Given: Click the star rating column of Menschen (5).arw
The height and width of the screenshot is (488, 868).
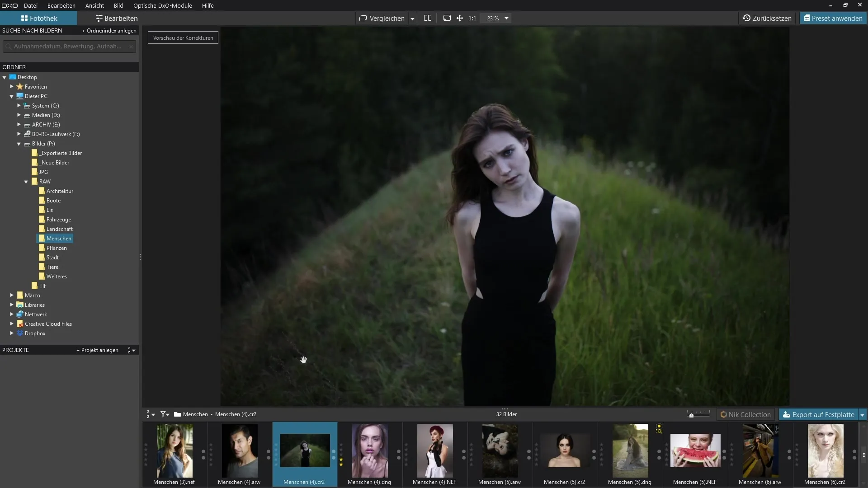Looking at the screenshot, I should point(471,455).
